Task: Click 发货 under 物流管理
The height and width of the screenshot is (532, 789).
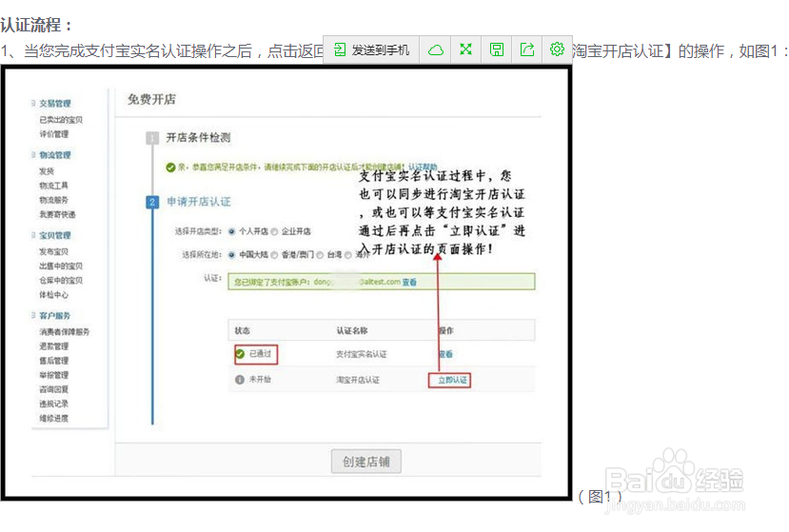Action: (47, 171)
